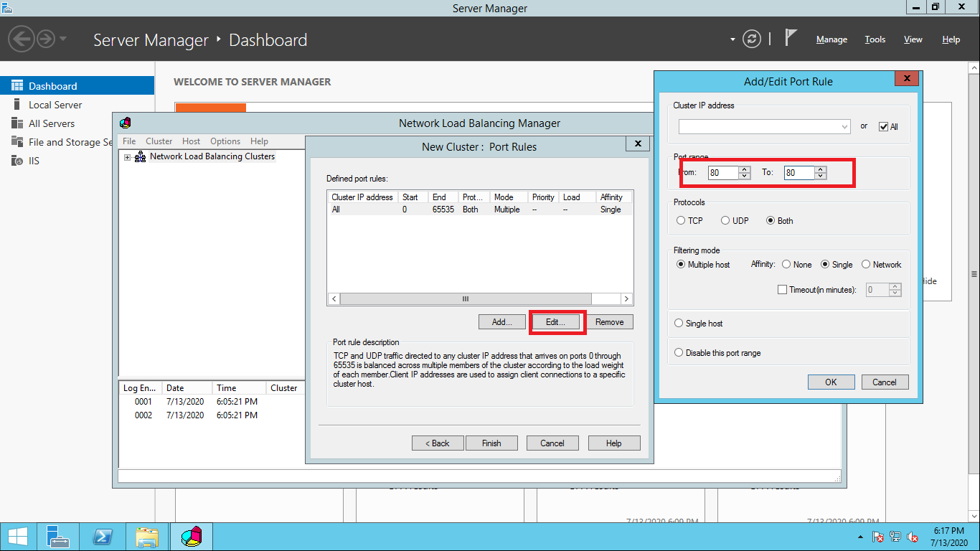
Task: Toggle the All cluster IP checkbox
Action: coord(883,127)
